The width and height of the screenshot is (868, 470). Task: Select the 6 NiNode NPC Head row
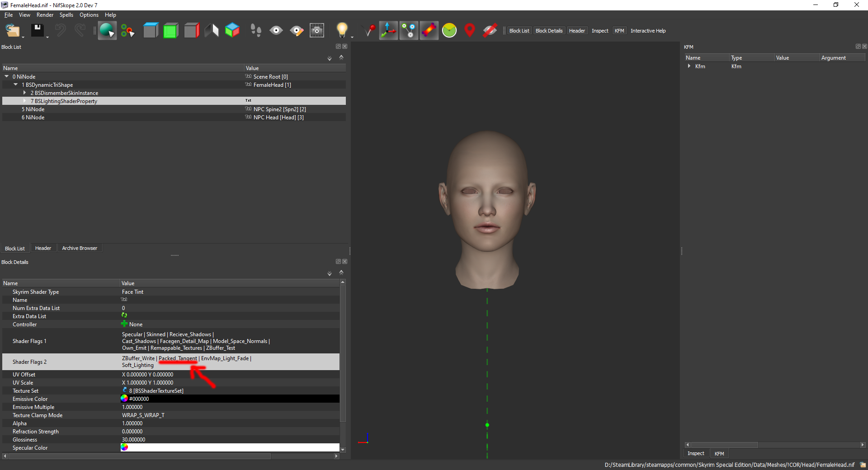tap(174, 117)
